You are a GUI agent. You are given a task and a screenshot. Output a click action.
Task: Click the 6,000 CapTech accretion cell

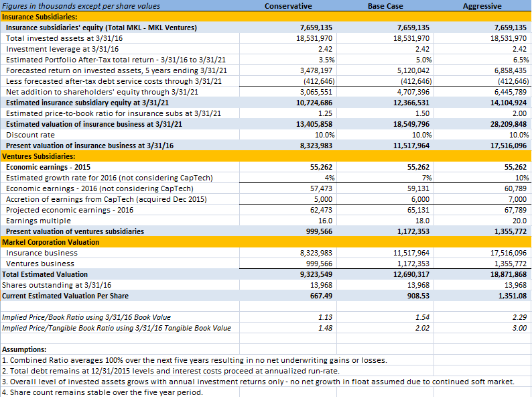[420, 199]
